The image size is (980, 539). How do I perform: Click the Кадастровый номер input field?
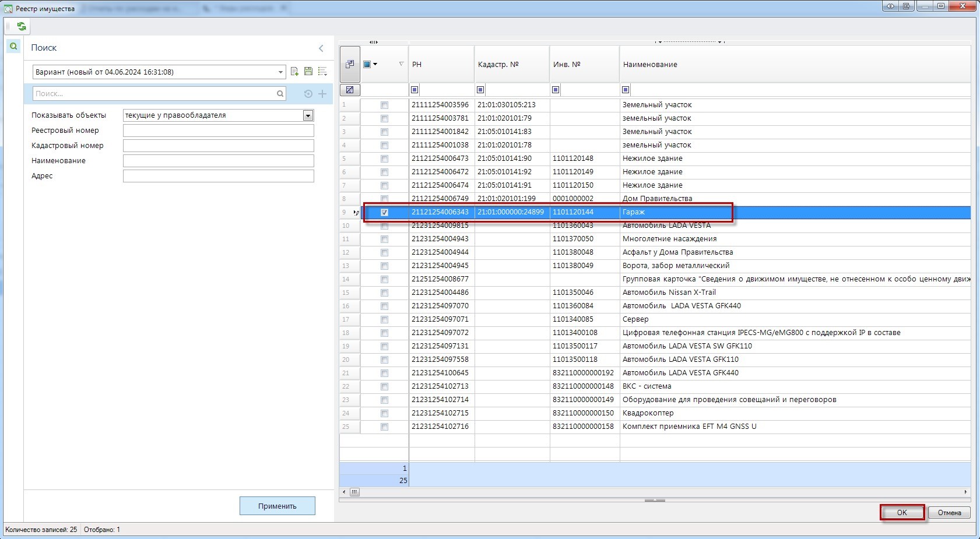(219, 146)
